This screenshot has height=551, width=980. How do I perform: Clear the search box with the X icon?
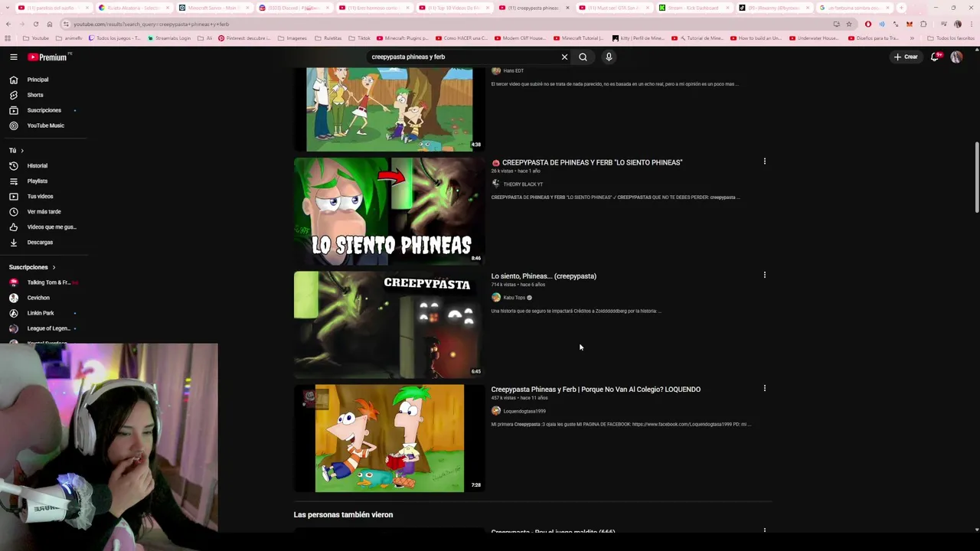tap(564, 57)
